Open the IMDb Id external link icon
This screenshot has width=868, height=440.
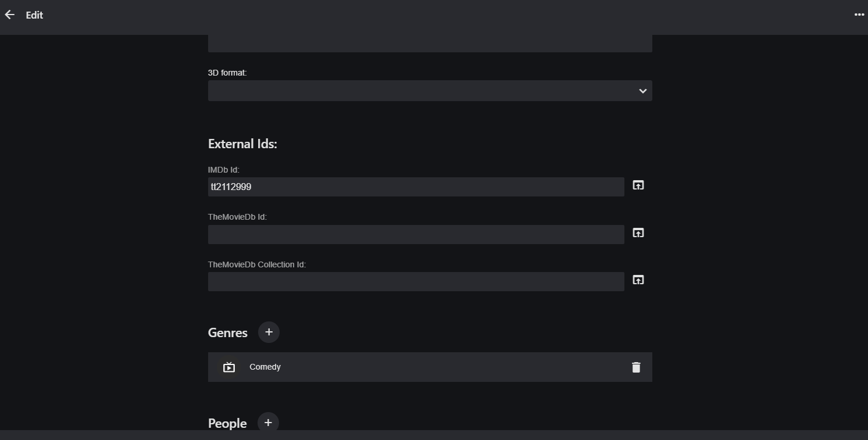click(638, 185)
